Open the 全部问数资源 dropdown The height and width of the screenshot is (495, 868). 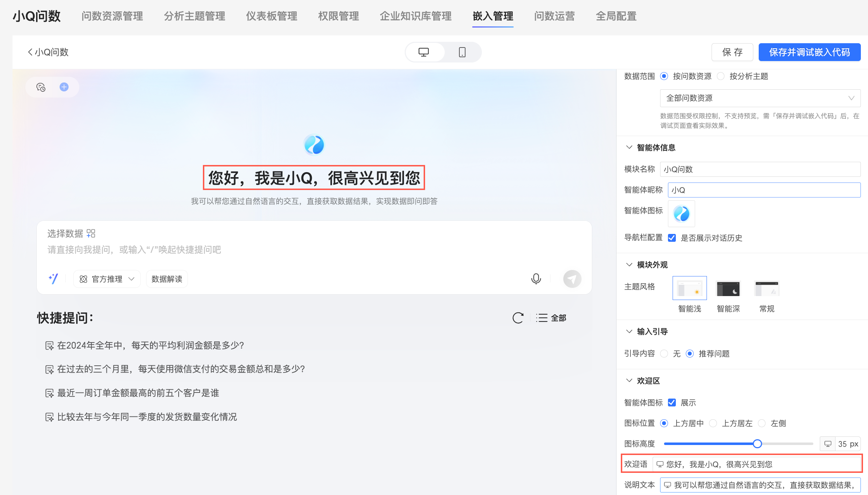(760, 98)
